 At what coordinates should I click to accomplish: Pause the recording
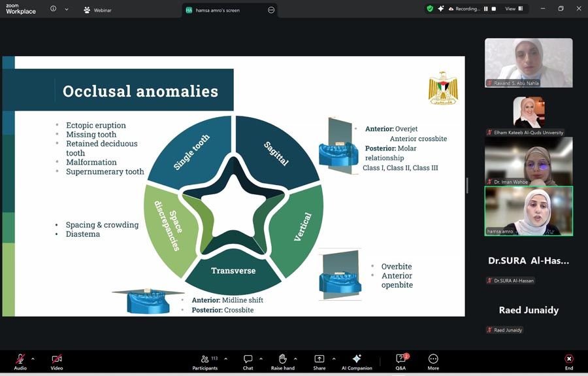(x=485, y=9)
